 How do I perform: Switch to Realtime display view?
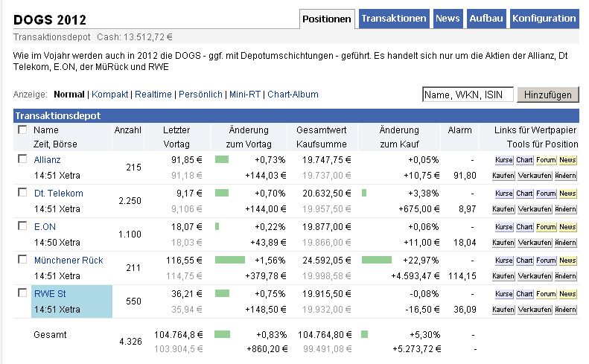pos(153,95)
